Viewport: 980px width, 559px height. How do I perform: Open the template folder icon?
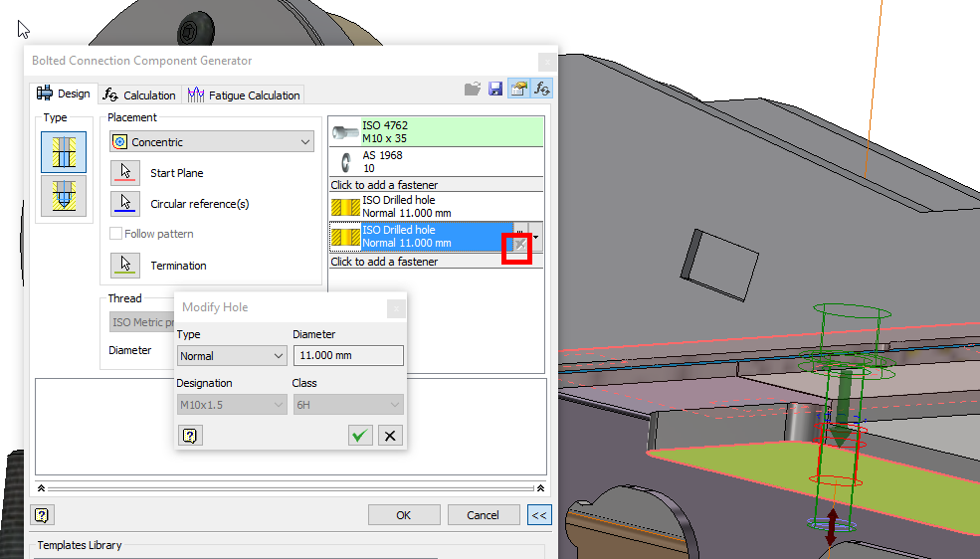[x=473, y=90]
